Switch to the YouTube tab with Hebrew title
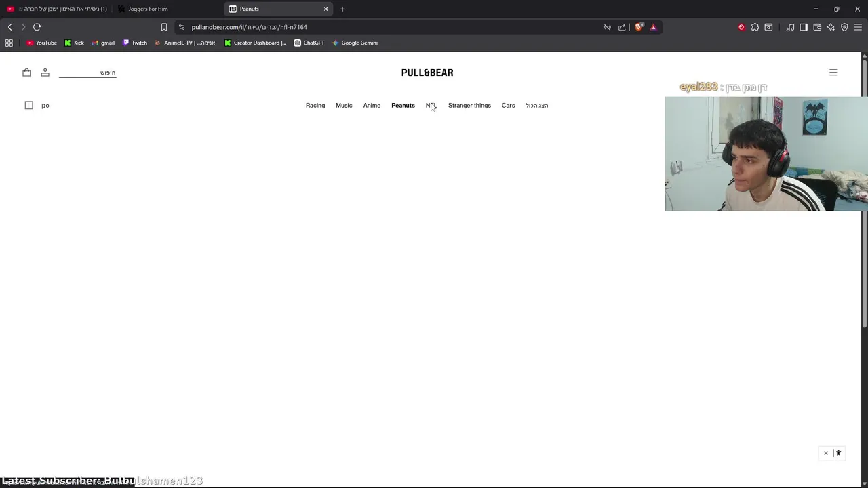The height and width of the screenshot is (488, 868). 56,9
